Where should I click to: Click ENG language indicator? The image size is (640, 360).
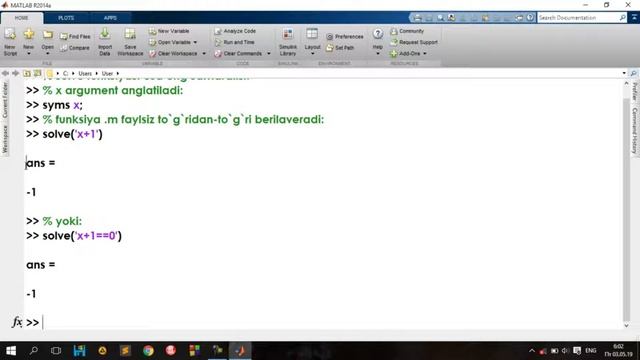(x=591, y=351)
